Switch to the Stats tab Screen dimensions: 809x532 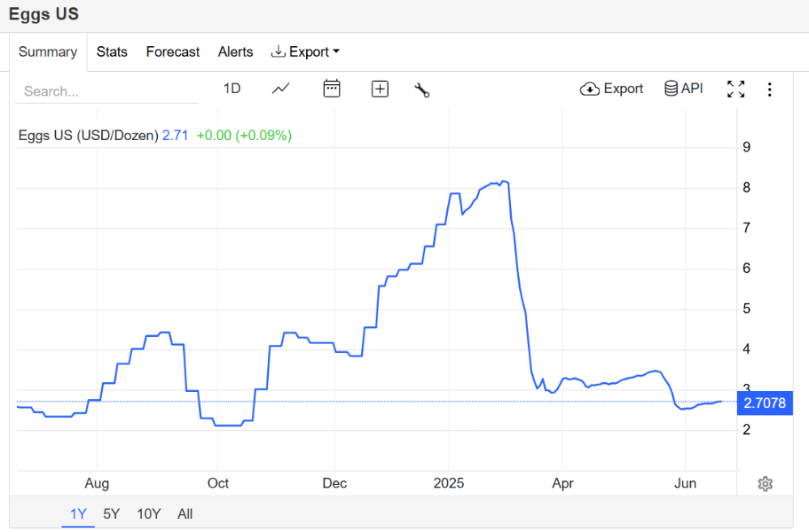(x=112, y=52)
